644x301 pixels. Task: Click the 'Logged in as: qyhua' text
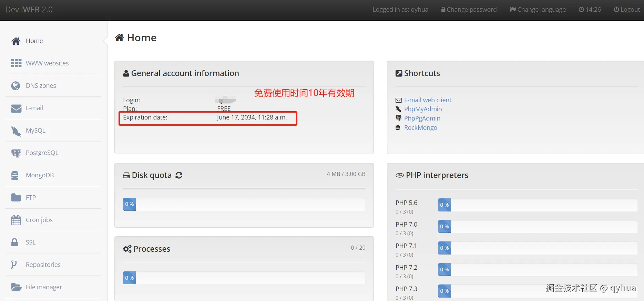point(400,10)
